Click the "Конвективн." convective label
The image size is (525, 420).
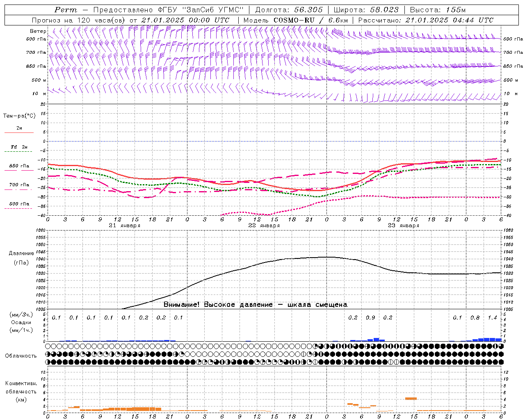21,383
